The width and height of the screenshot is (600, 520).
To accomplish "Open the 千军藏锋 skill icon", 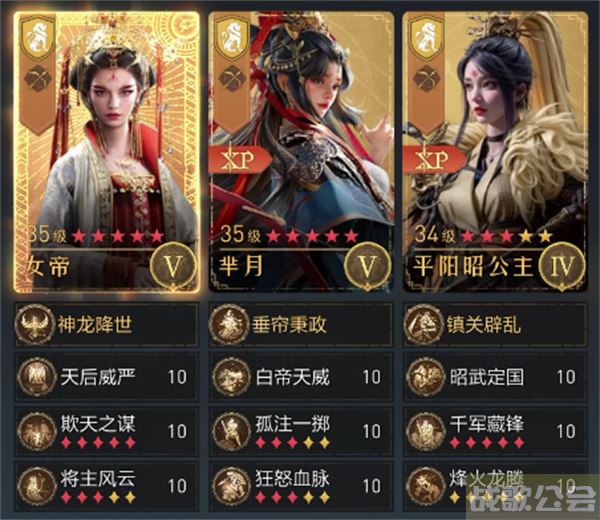I will coord(426,432).
